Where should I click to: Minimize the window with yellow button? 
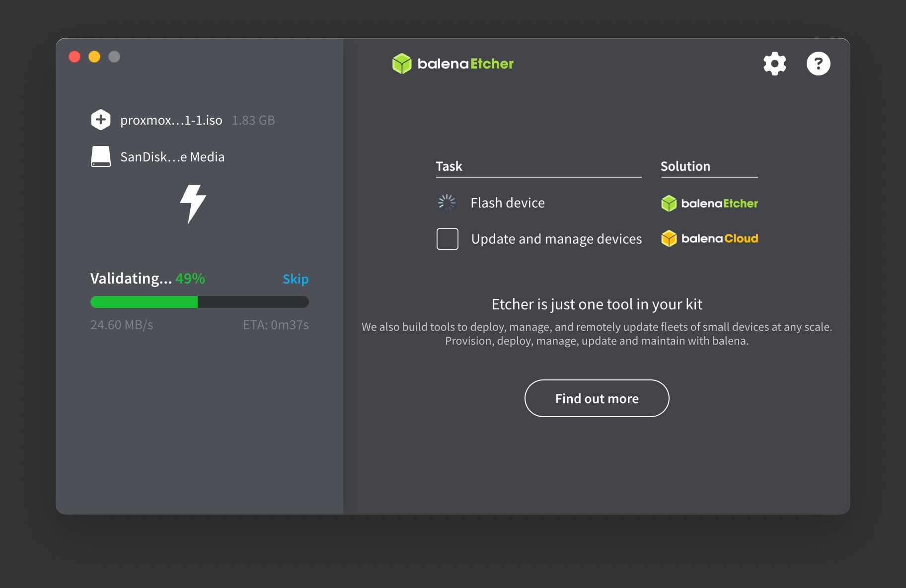pos(94,57)
